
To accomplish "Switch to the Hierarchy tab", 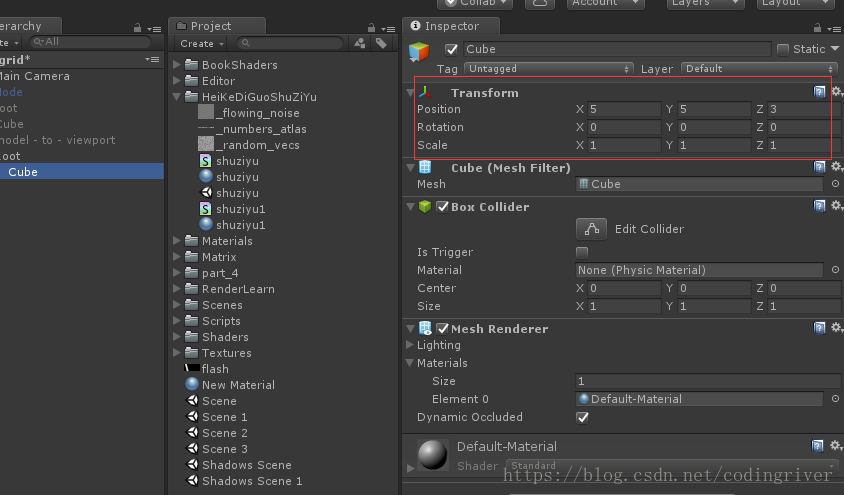I will click(x=30, y=26).
